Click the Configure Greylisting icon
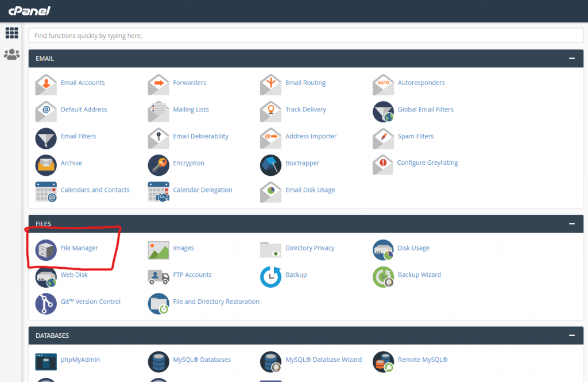Viewport: 588px width, 382px height. (382, 165)
